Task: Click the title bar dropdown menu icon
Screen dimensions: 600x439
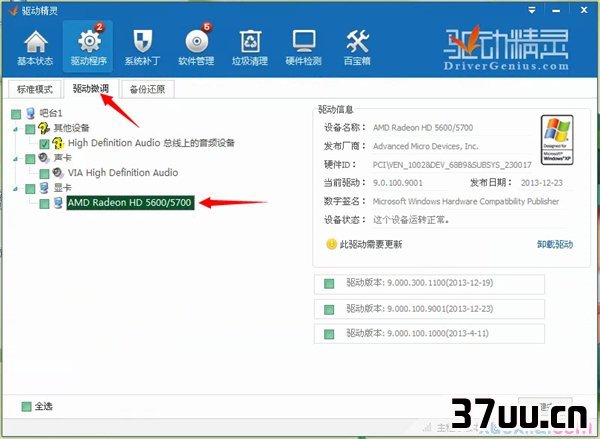Action: pyautogui.click(x=532, y=10)
